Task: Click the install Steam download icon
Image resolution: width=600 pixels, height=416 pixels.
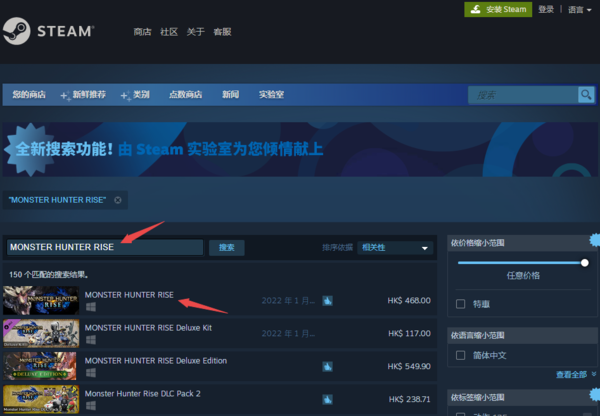Action: tap(476, 9)
